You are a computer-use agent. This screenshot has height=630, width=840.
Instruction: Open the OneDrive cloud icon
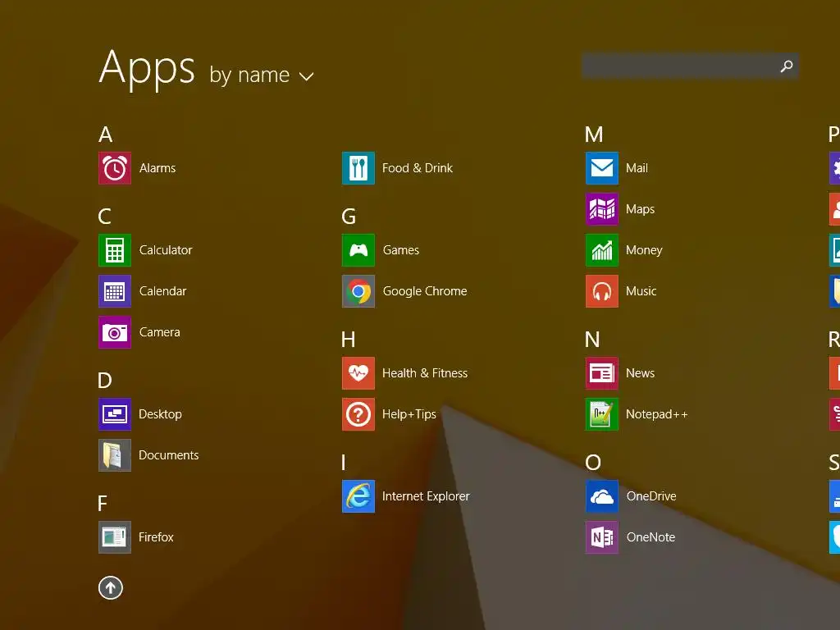click(x=602, y=496)
